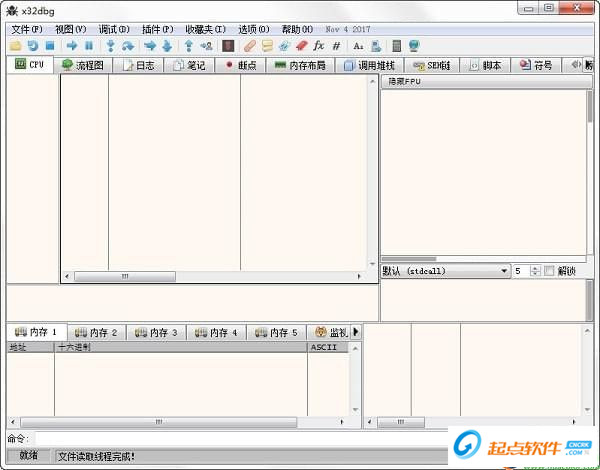Click the run to user code icon

pos(206,46)
